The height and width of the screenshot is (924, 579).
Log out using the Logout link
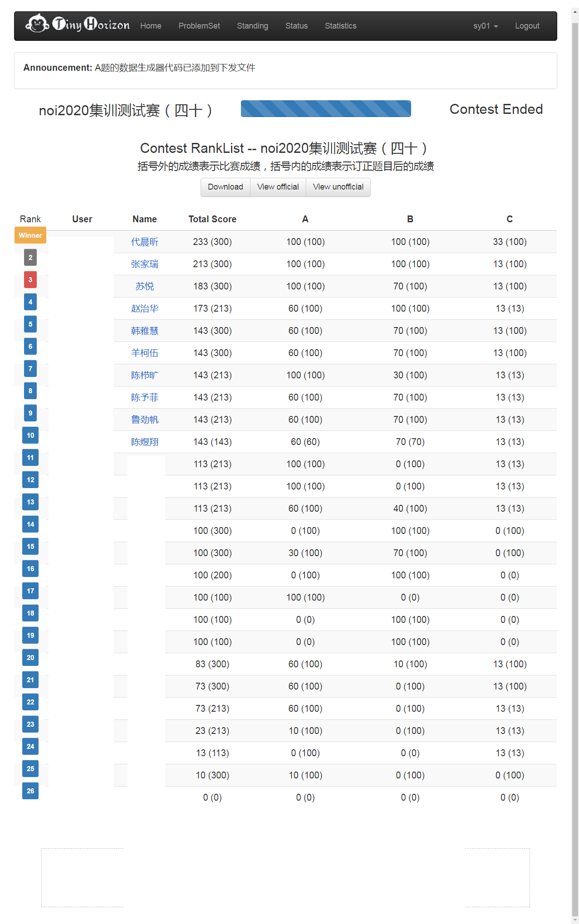coord(527,26)
